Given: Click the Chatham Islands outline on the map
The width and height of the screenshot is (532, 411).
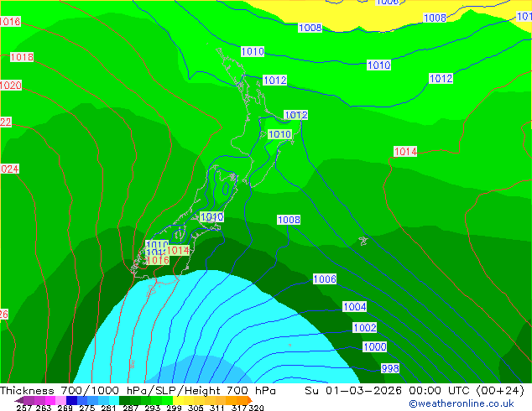Looking at the screenshot, I should [x=363, y=241].
